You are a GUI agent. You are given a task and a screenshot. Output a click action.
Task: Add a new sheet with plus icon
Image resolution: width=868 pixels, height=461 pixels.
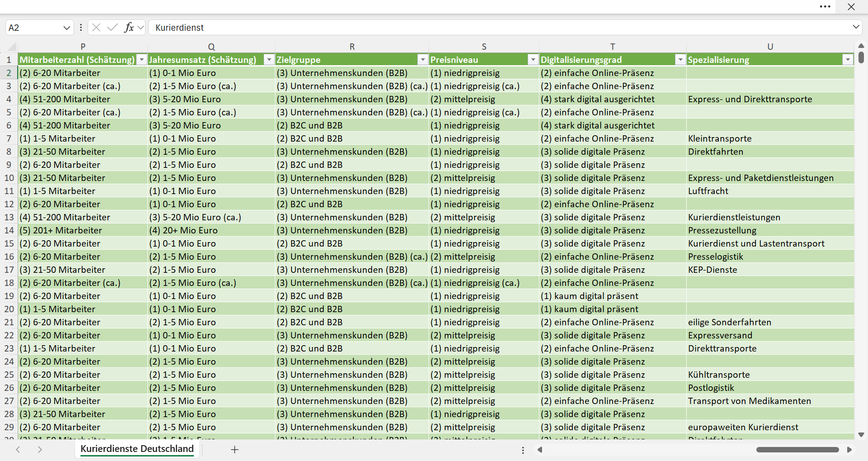point(235,449)
